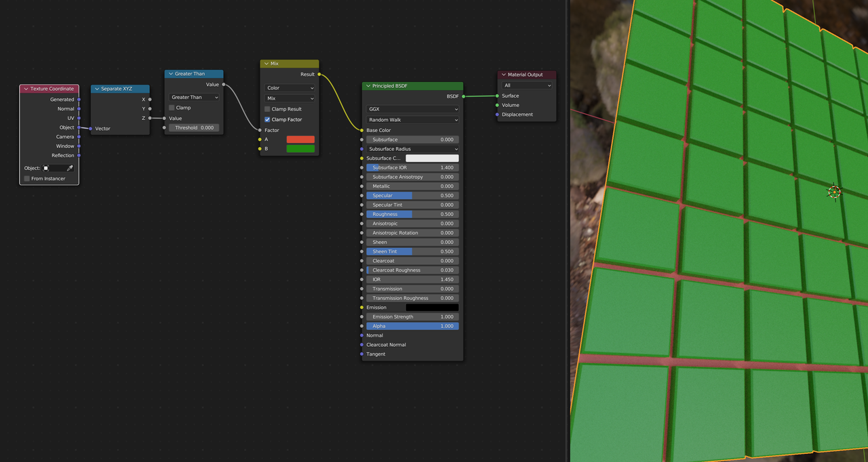Image resolution: width=868 pixels, height=462 pixels.
Task: Click the Base Color input socket
Action: pyautogui.click(x=361, y=130)
